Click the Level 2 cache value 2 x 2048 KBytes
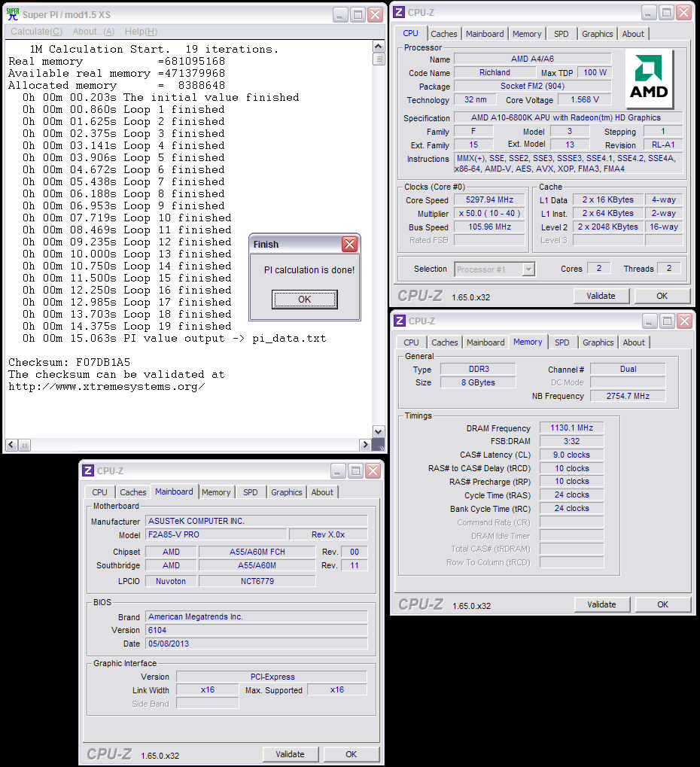 608,227
